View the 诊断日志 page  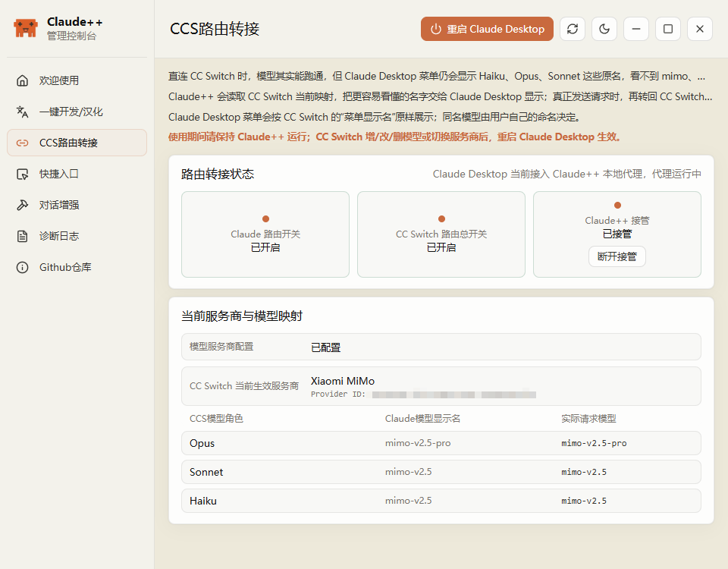[x=77, y=236]
